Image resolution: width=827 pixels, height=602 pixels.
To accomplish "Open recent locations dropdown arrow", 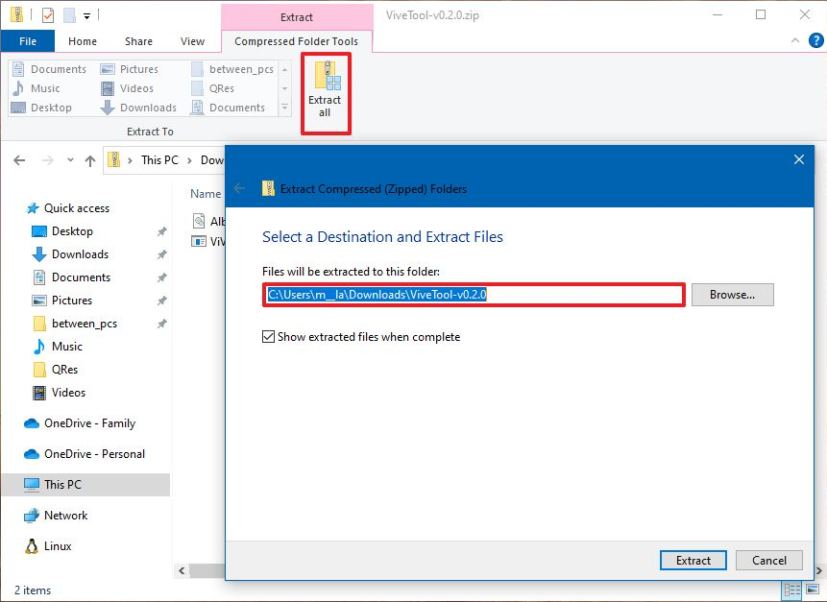I will click(x=70, y=160).
